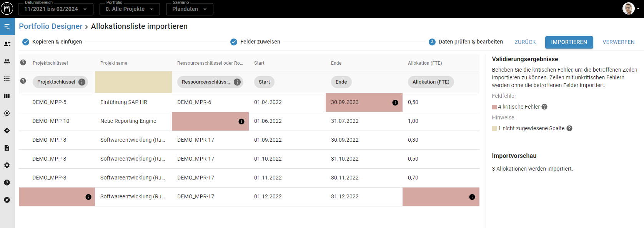644x228 pixels.
Task: Click the beige unassigned Projektname column cell
Action: tap(133, 82)
